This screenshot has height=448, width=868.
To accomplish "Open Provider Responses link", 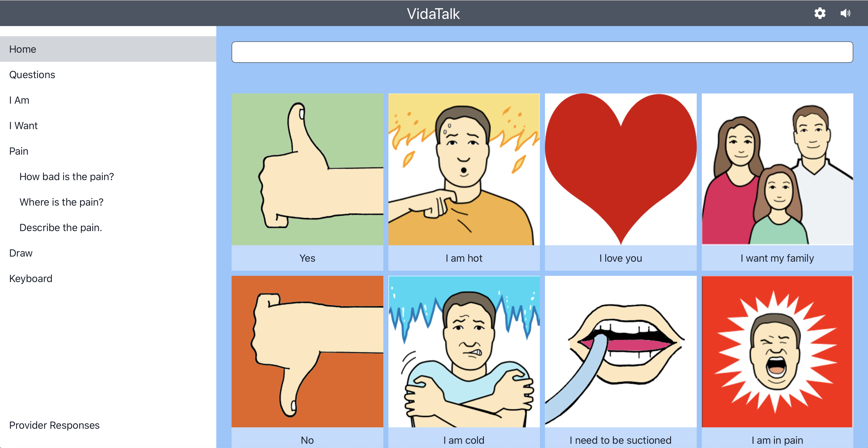I will 54,425.
